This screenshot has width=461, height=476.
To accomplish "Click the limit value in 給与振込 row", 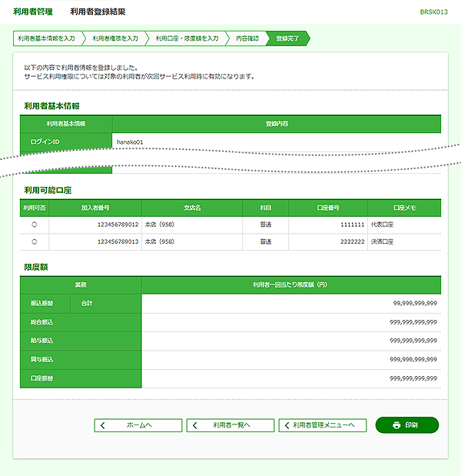I will coord(413,341).
